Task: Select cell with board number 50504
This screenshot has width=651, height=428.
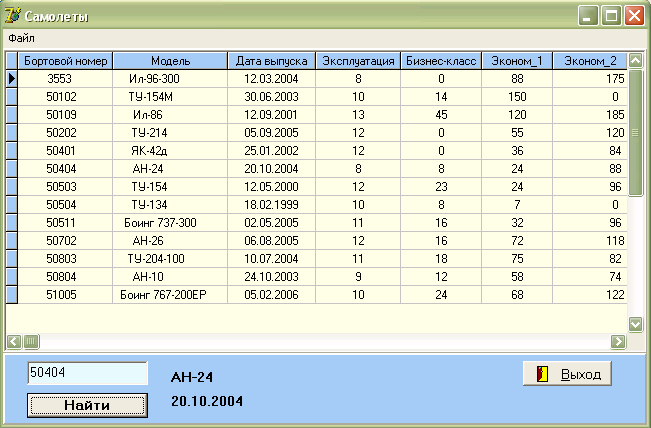Action: pyautogui.click(x=65, y=205)
